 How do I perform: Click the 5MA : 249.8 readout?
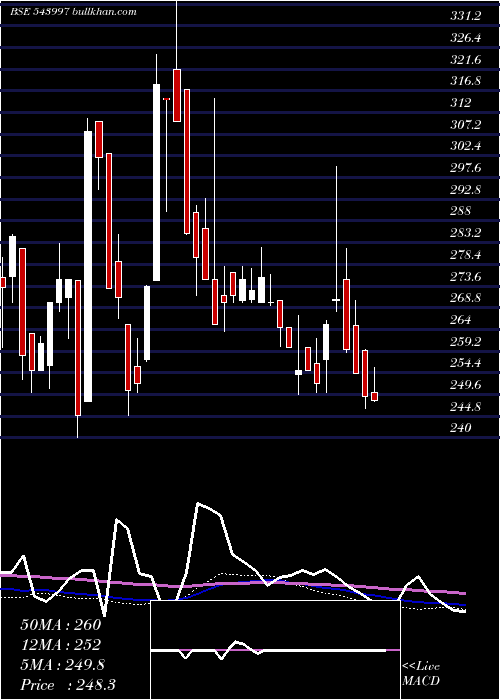tap(62, 665)
